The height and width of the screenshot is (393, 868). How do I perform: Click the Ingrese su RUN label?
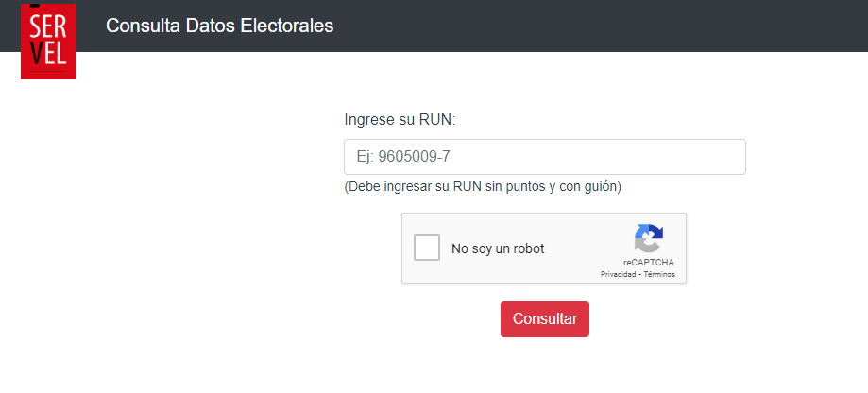coord(400,120)
